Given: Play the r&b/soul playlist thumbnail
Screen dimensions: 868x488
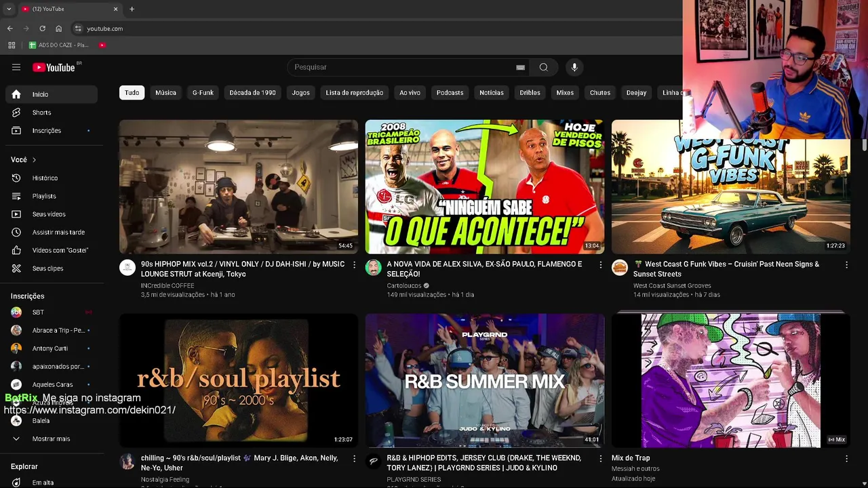Looking at the screenshot, I should [x=239, y=380].
